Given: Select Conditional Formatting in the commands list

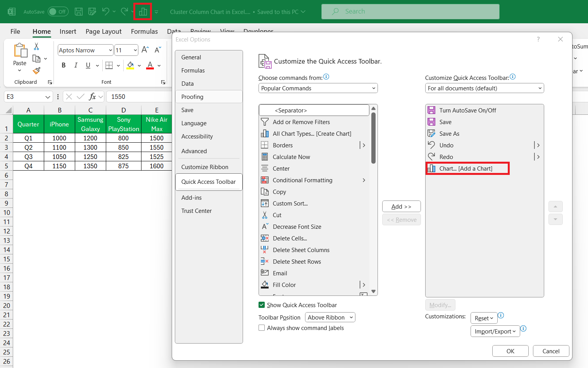Looking at the screenshot, I should [302, 180].
